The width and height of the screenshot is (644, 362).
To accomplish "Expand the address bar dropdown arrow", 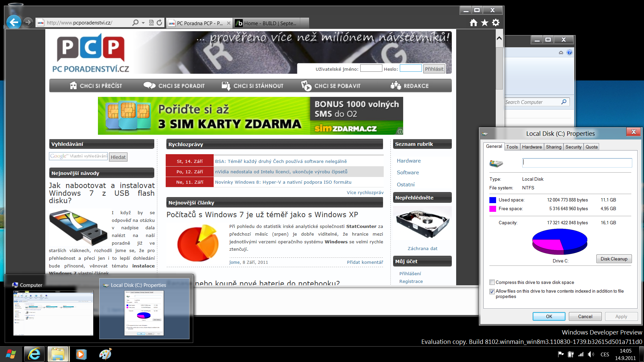I will click(143, 23).
